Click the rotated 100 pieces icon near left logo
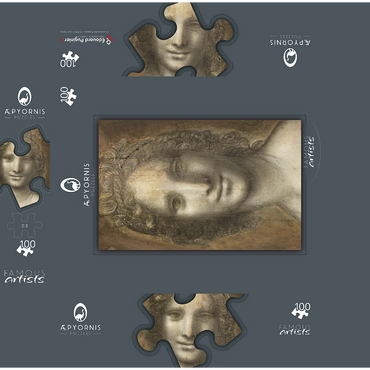 (x=68, y=96)
